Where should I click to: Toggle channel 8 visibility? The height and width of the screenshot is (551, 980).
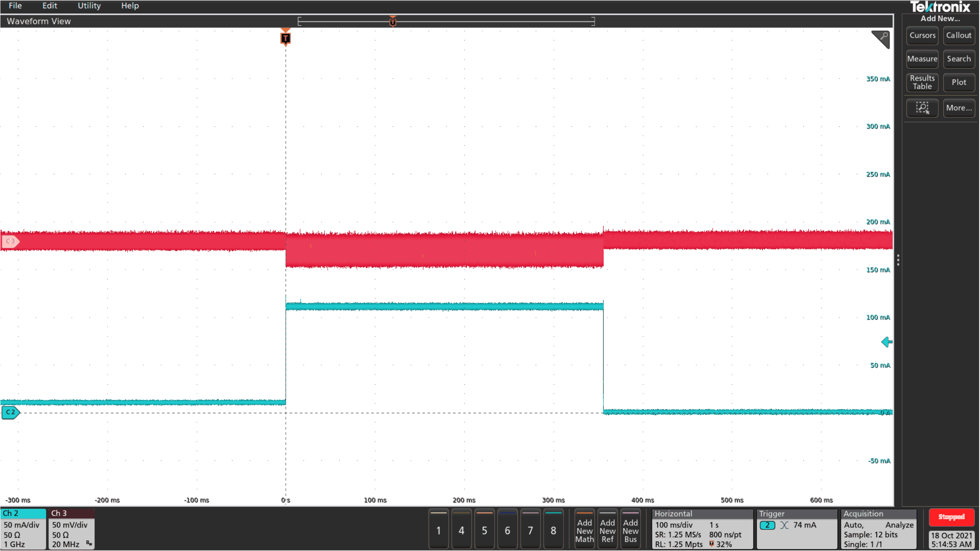click(554, 530)
